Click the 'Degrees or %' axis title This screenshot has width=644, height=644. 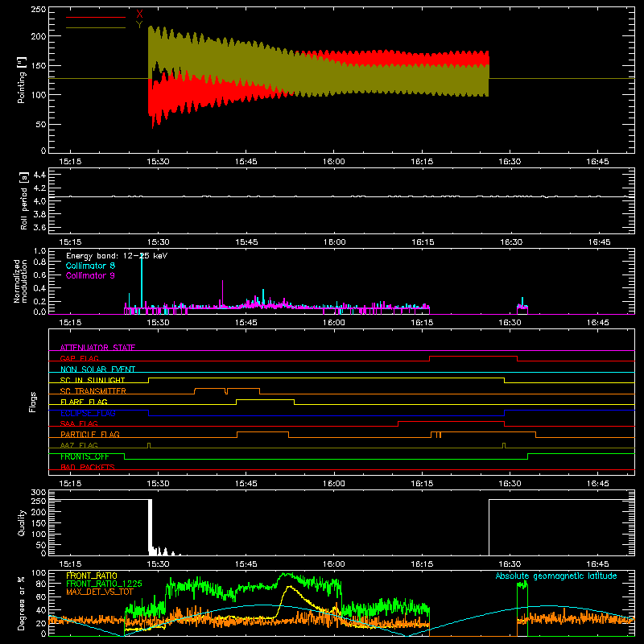click(x=22, y=603)
